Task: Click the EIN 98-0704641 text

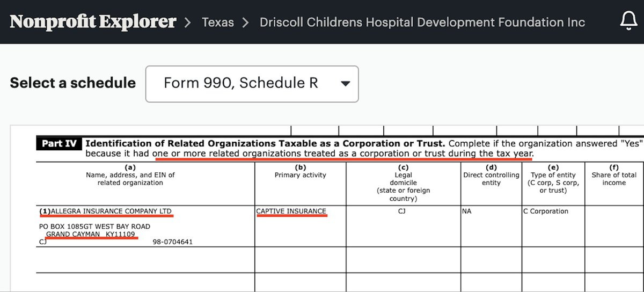Action: pyautogui.click(x=172, y=242)
